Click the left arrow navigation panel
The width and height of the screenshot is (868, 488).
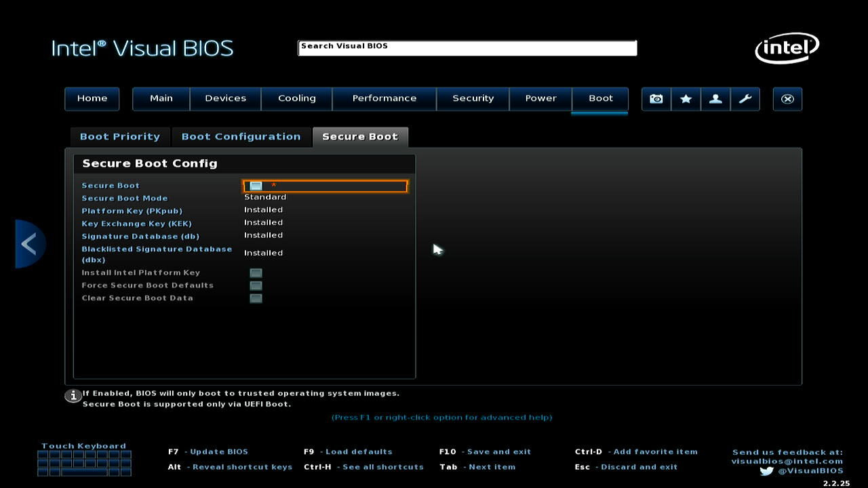click(x=29, y=244)
